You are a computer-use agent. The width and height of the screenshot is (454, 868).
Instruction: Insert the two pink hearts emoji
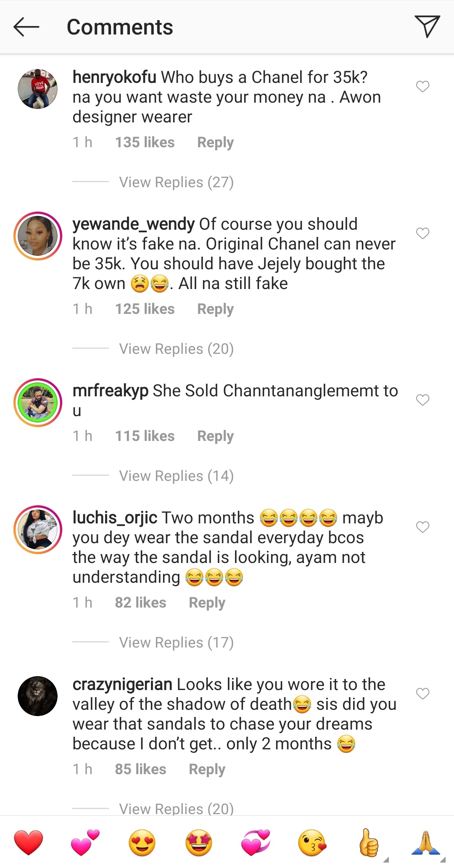(x=85, y=843)
